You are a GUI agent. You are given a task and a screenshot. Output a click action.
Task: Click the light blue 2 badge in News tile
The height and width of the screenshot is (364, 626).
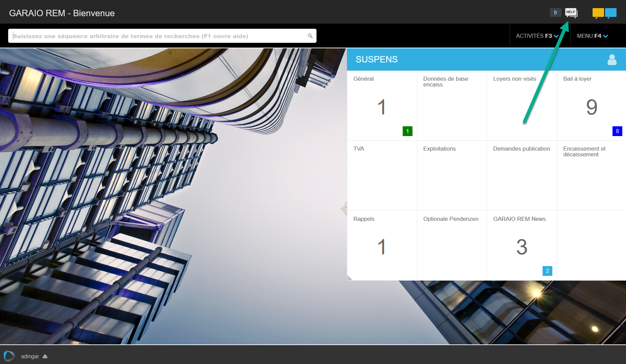click(x=547, y=271)
